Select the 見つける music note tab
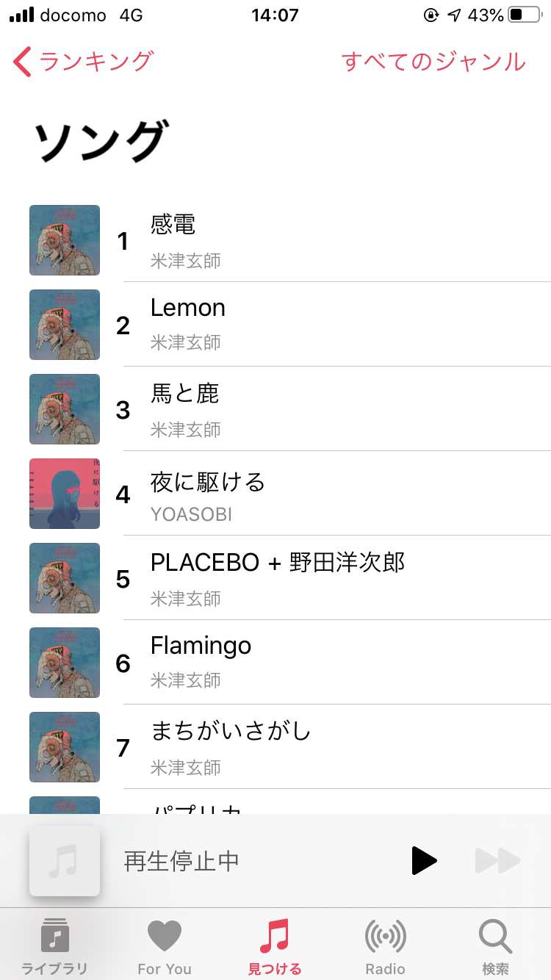The width and height of the screenshot is (551, 980). point(275,936)
